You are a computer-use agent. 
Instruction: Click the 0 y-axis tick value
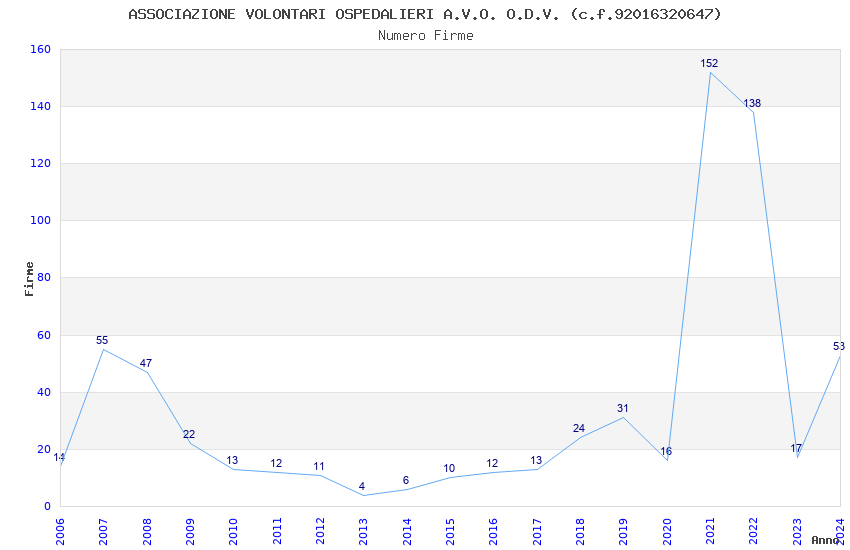point(47,506)
